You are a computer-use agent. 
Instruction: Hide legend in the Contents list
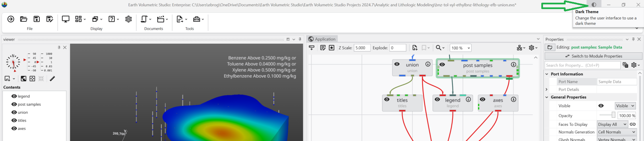pyautogui.click(x=14, y=96)
